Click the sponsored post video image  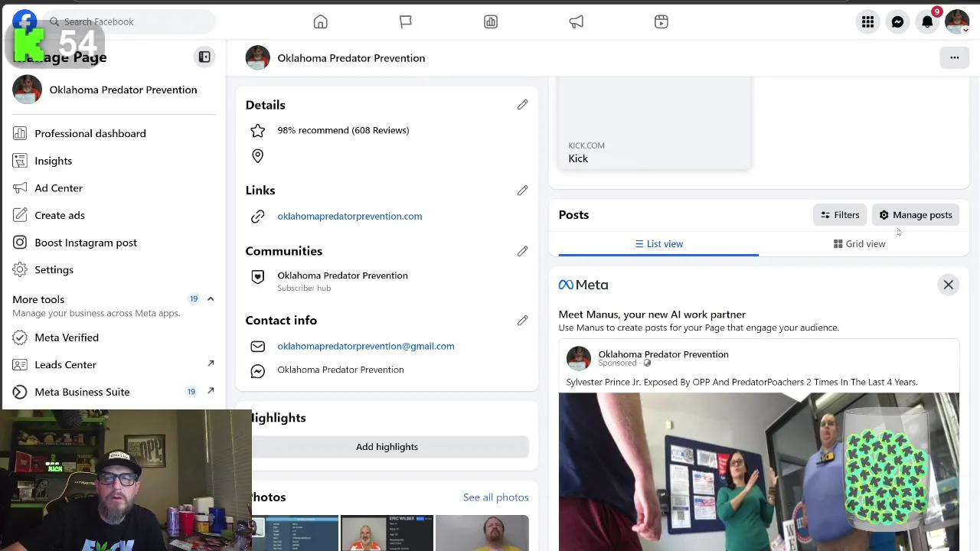click(759, 471)
